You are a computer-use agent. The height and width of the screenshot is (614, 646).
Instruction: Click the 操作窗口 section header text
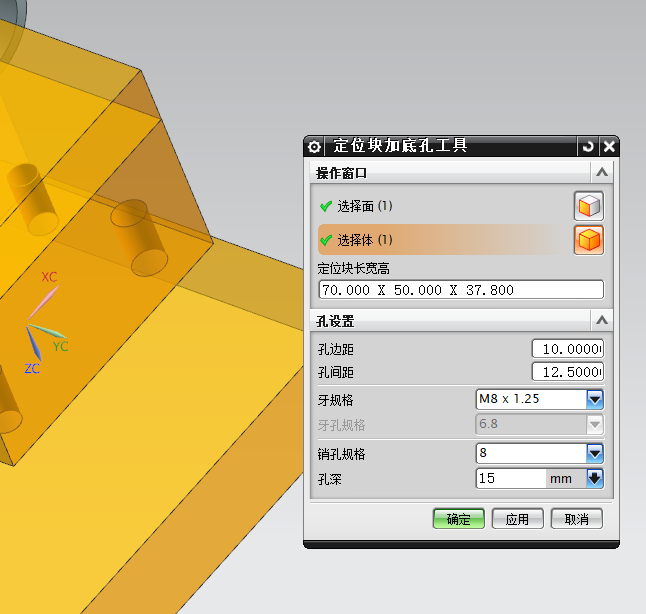tap(341, 173)
